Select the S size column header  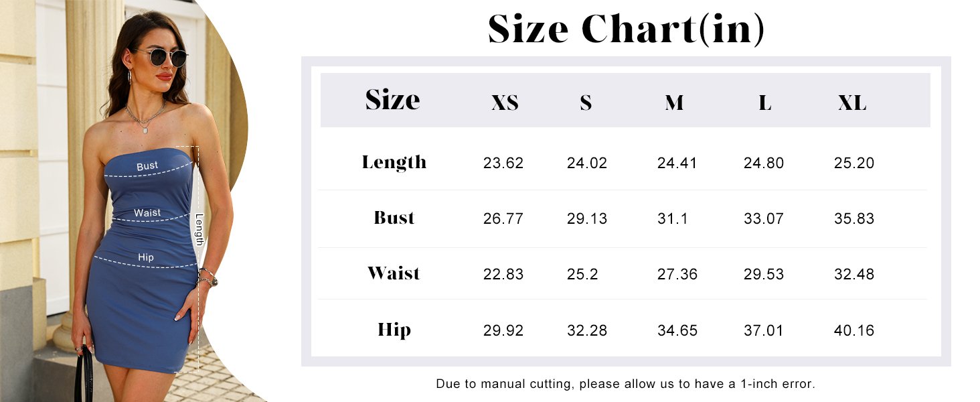[x=586, y=103]
